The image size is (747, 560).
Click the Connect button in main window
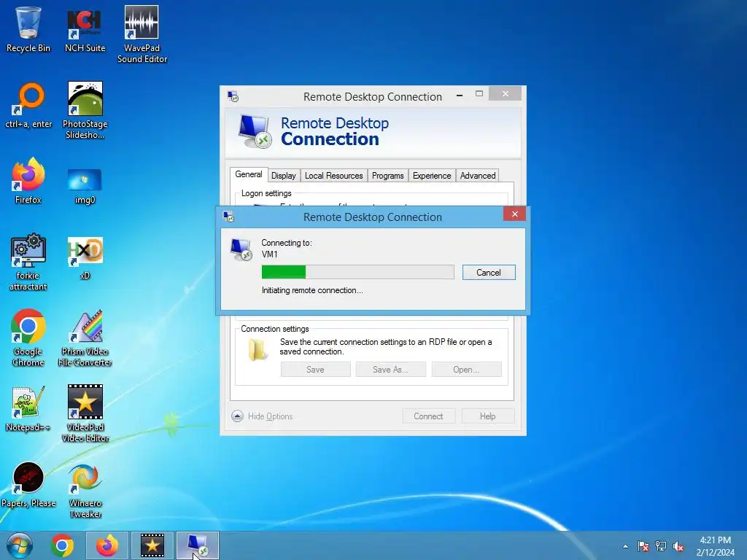(428, 416)
